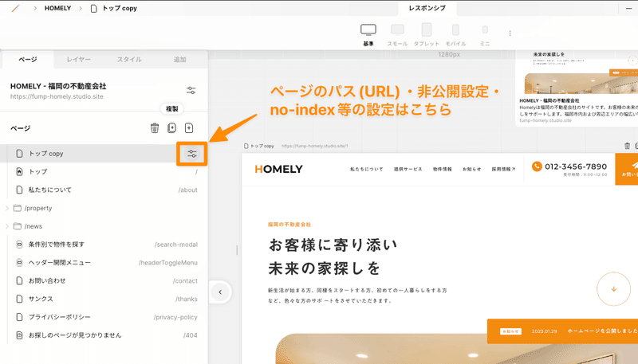638x364 pixels.
Task: Select the タブレット breakpoint icon
Action: (x=426, y=29)
